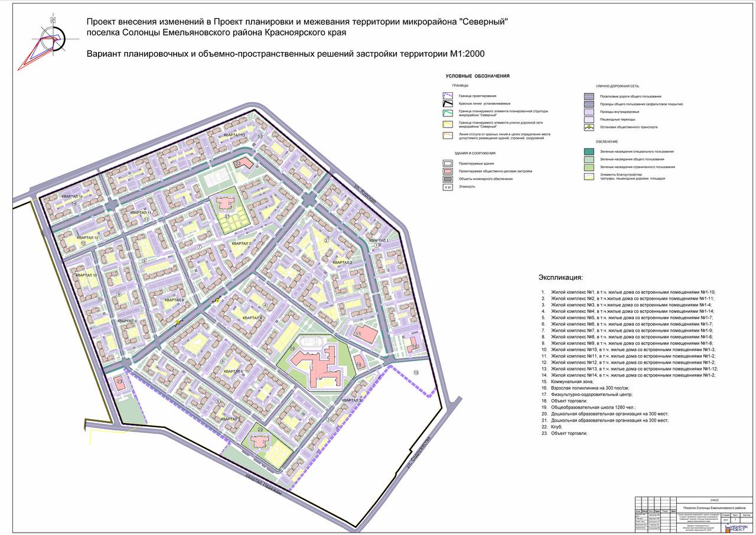Click the 'Красные линии устанавливаемые' legend symbol
Image resolution: width=756 pixels, height=535 pixels.
tap(448, 103)
